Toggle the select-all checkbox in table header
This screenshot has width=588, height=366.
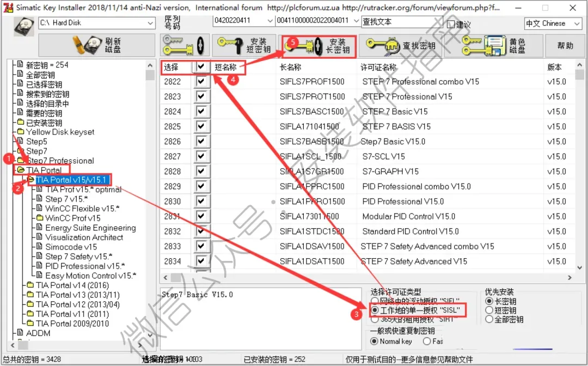tap(201, 67)
